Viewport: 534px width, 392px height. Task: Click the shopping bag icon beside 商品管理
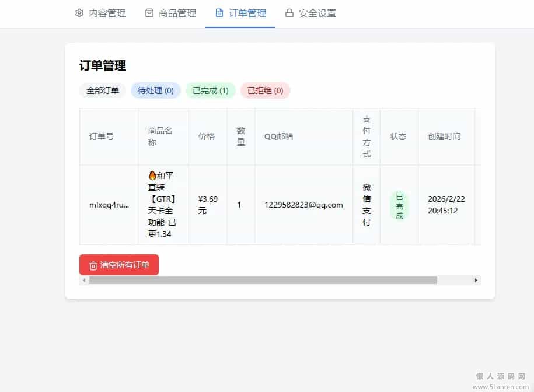149,13
